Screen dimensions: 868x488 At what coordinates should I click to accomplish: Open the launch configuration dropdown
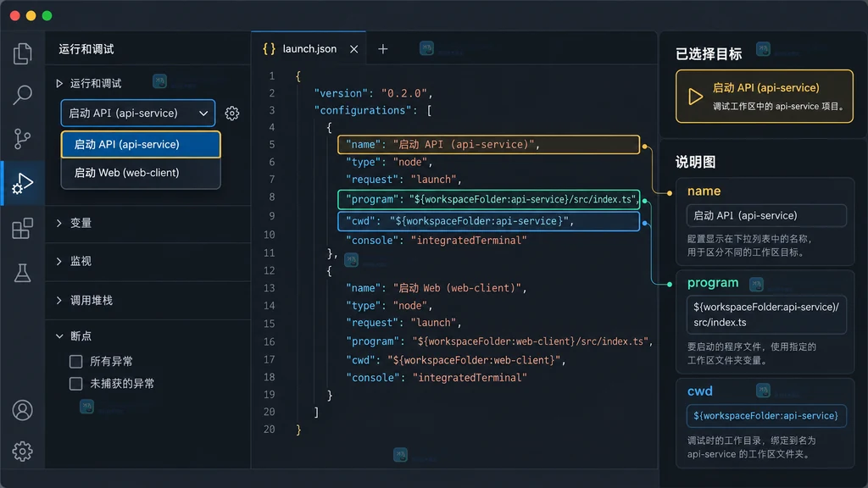[x=138, y=113]
